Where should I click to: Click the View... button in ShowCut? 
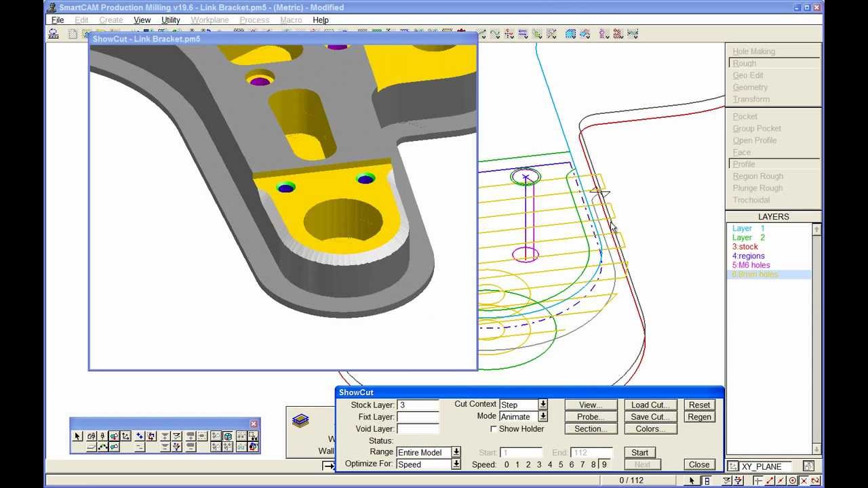coord(590,405)
